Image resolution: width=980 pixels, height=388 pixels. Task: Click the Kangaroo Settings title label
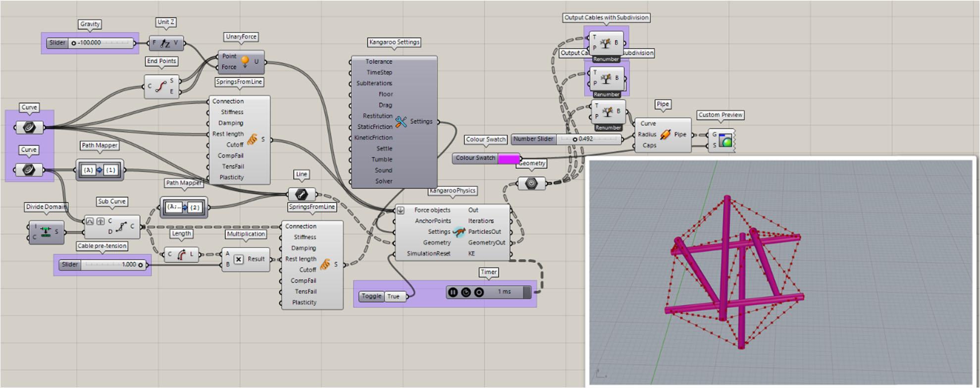[x=394, y=42]
